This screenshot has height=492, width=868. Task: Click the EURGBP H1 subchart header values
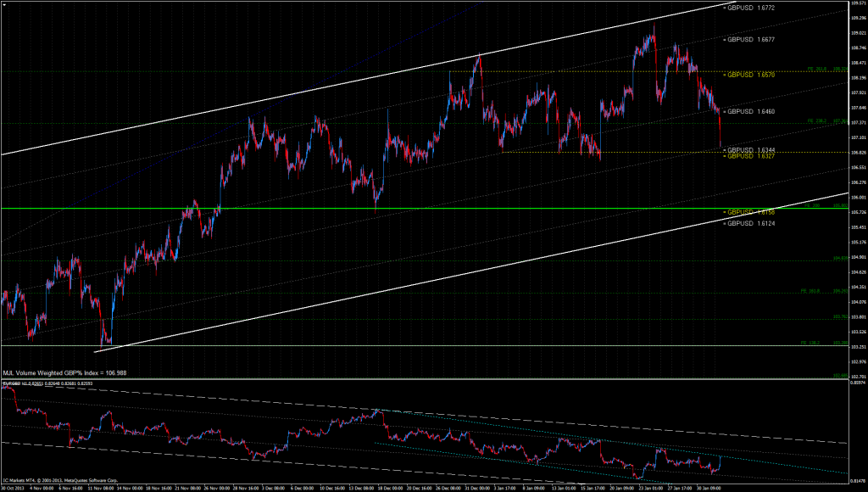(x=48, y=383)
